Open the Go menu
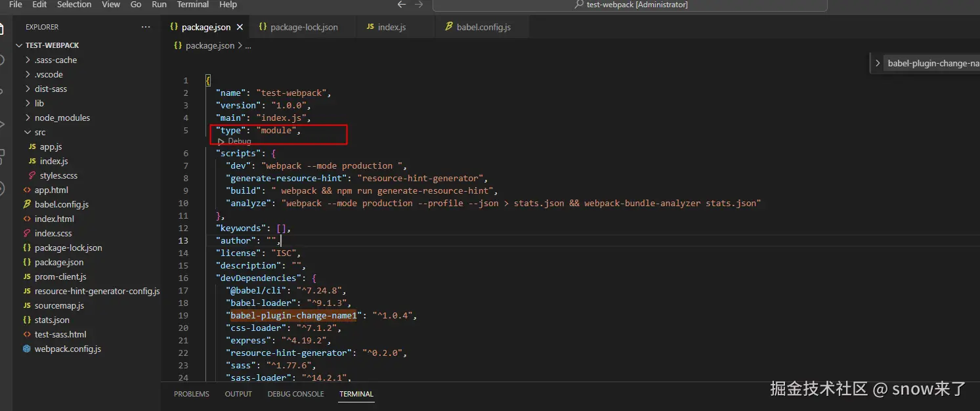The width and height of the screenshot is (980, 411). 136,5
